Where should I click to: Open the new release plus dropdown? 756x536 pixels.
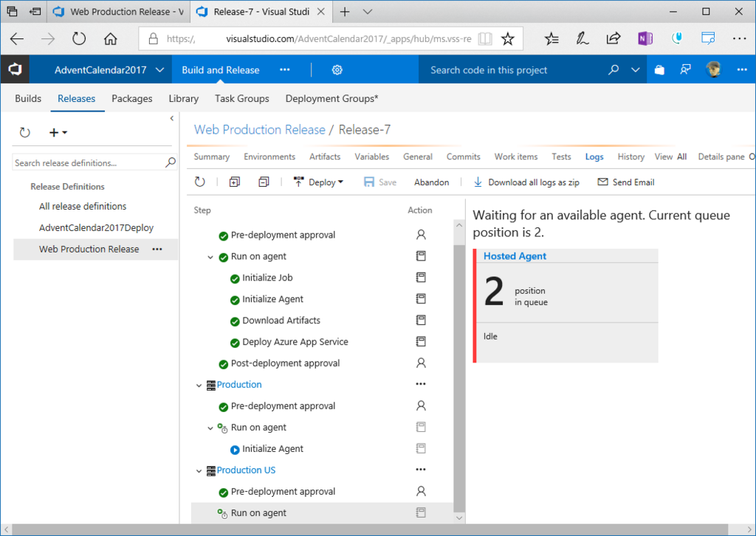tap(58, 132)
